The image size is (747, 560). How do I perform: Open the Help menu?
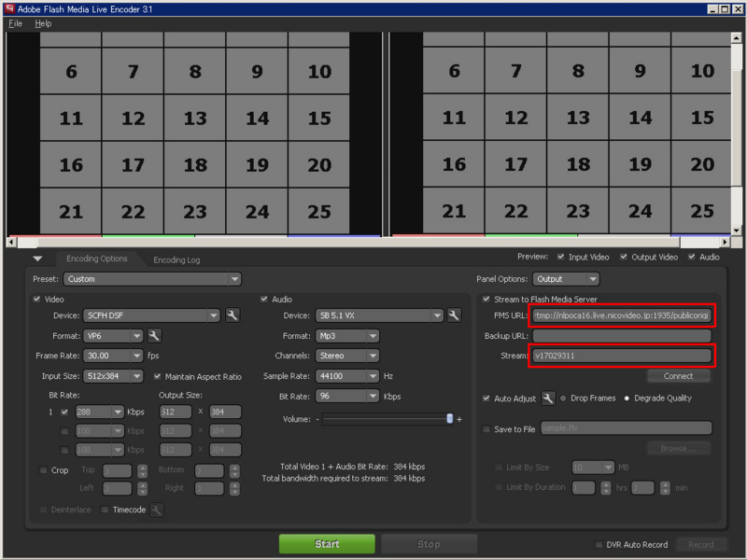coord(43,23)
